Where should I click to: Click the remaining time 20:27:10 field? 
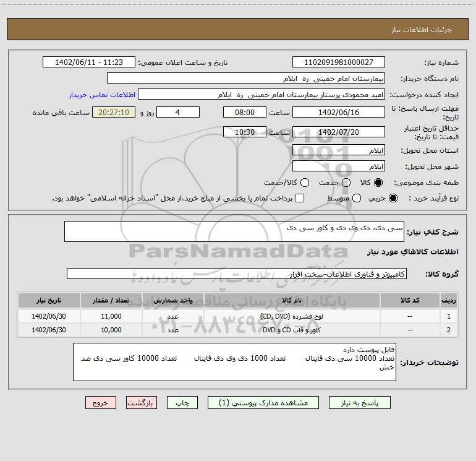114,112
